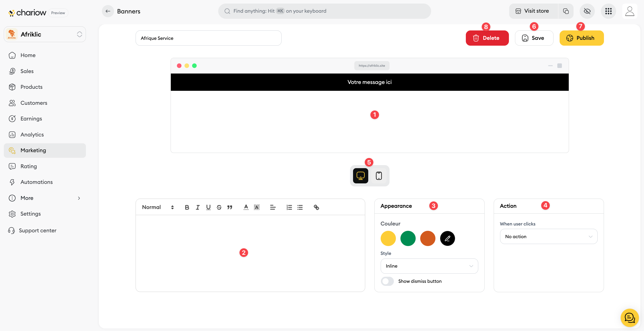Image resolution: width=644 pixels, height=331 pixels.
Task: Open the No action dropdown
Action: 548,236
